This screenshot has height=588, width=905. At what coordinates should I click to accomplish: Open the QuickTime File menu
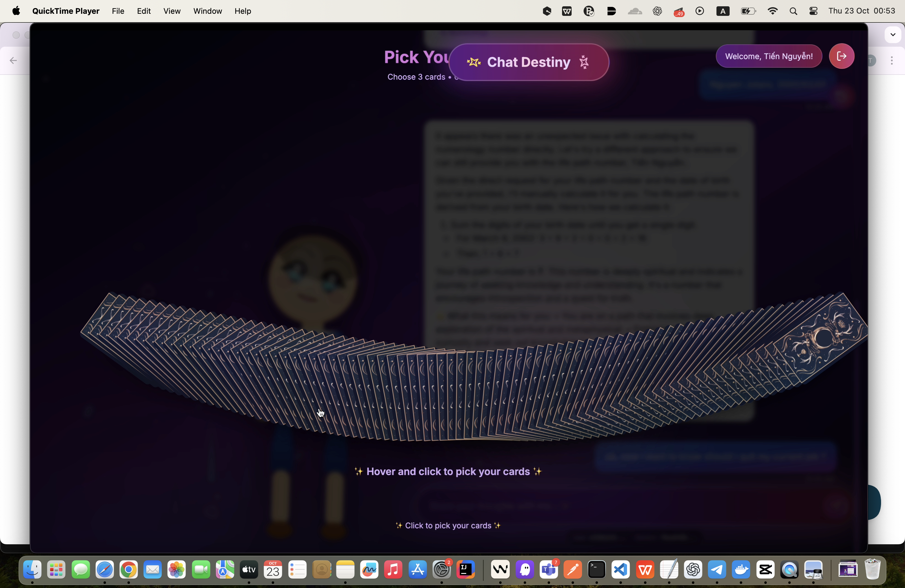click(118, 11)
